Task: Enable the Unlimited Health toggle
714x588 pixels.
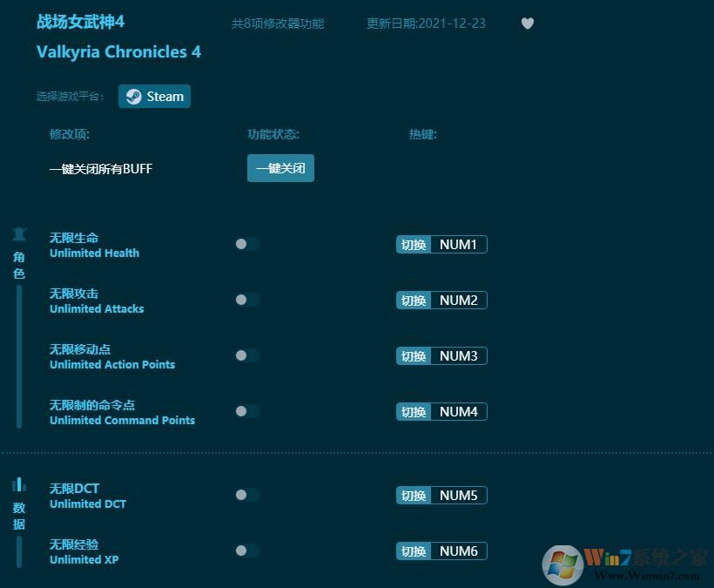Action: pyautogui.click(x=246, y=245)
